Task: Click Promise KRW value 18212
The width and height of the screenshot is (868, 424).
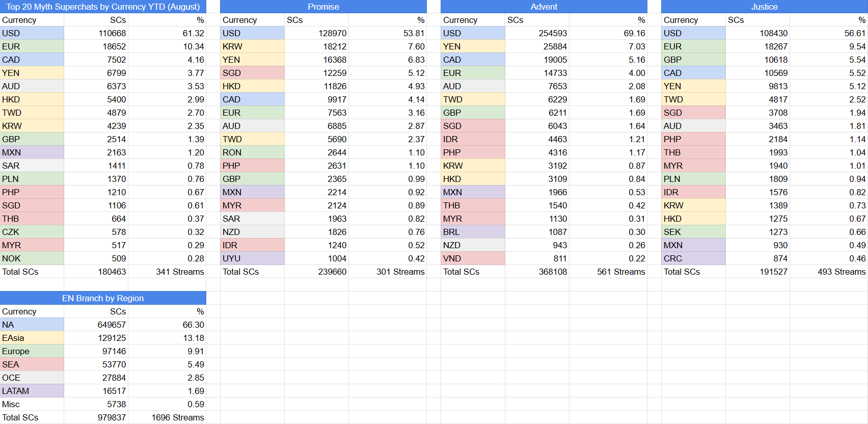Action: (x=317, y=46)
